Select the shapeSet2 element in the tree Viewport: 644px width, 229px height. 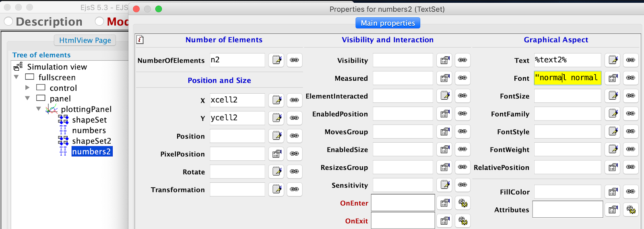[x=91, y=141]
